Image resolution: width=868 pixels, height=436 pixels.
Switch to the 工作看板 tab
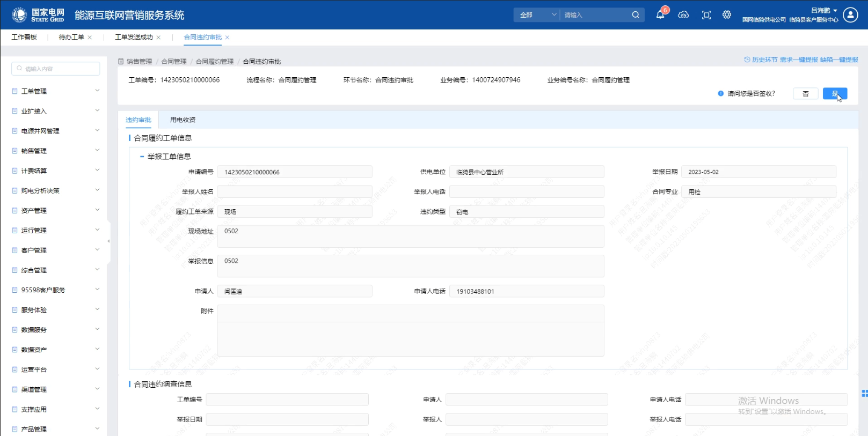click(x=24, y=37)
